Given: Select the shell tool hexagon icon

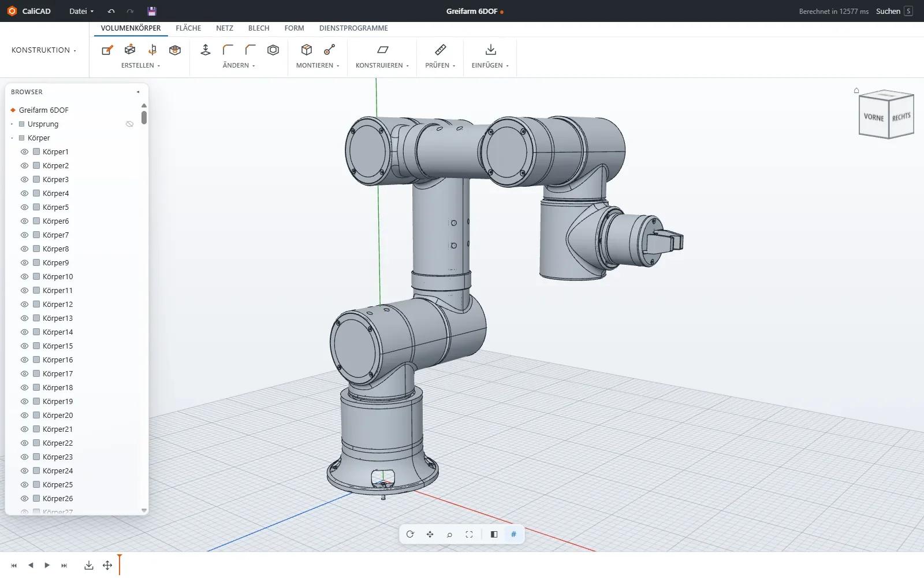Looking at the screenshot, I should 273,50.
